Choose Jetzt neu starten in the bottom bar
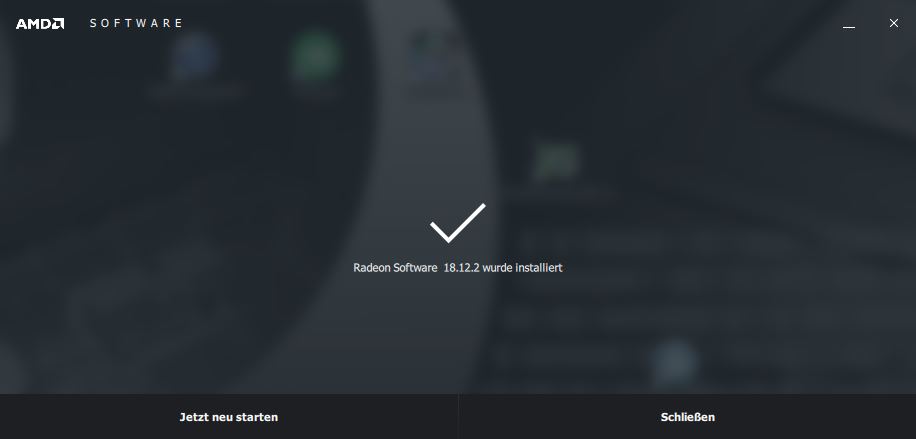 coord(228,417)
